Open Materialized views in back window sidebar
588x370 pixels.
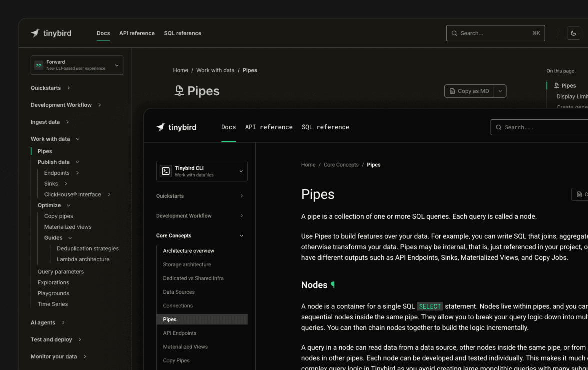[68, 227]
